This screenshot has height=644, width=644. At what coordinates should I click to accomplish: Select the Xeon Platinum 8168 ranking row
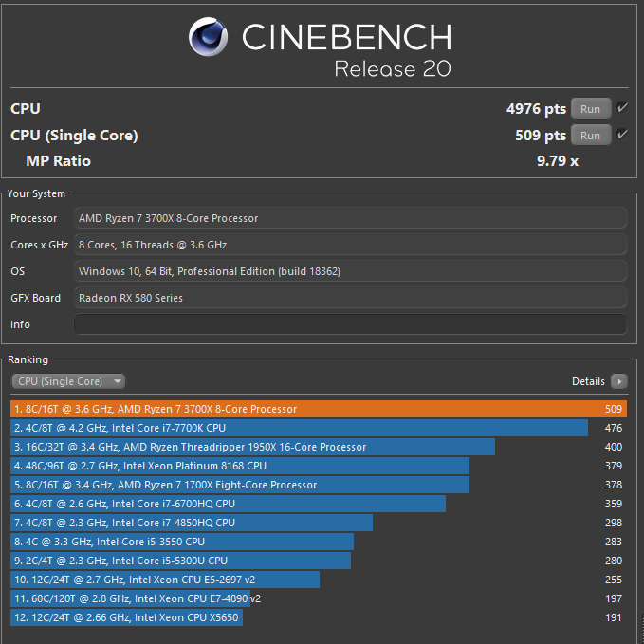click(319, 466)
